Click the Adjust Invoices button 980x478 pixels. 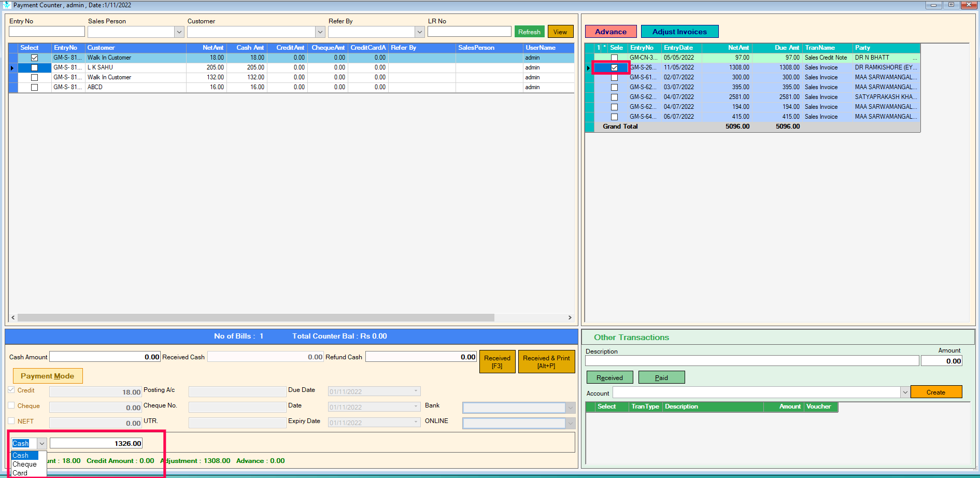(679, 32)
